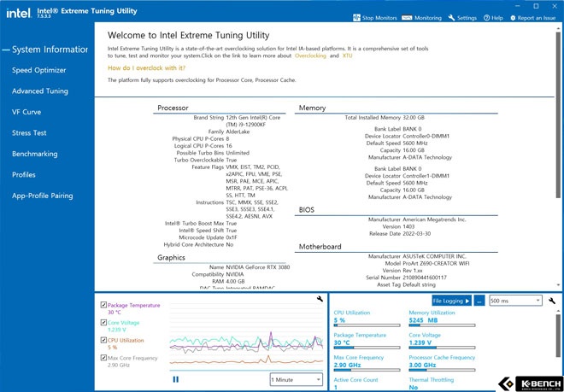Click the Graphics section heading

click(x=171, y=258)
